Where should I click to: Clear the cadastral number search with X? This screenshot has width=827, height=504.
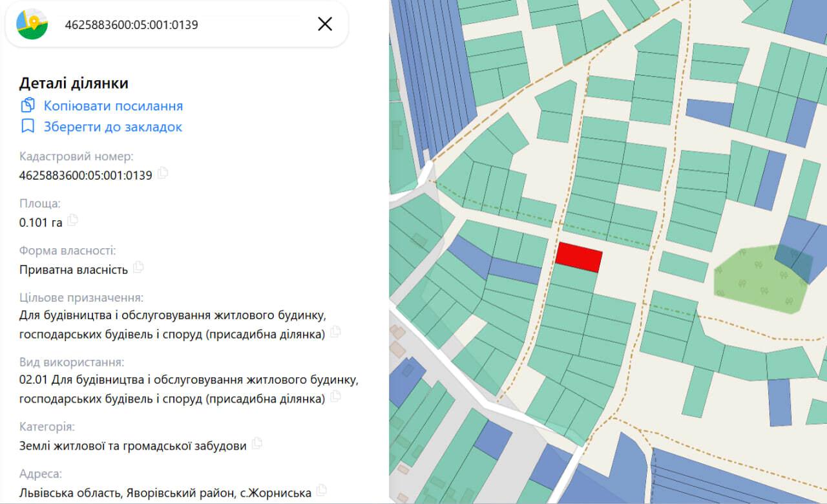(325, 24)
